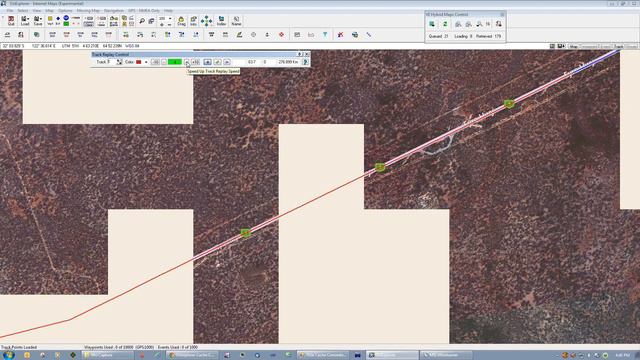The width and height of the screenshot is (640, 360).
Task: Click the first icon of the second toolbar row
Action: pyautogui.click(x=7, y=35)
